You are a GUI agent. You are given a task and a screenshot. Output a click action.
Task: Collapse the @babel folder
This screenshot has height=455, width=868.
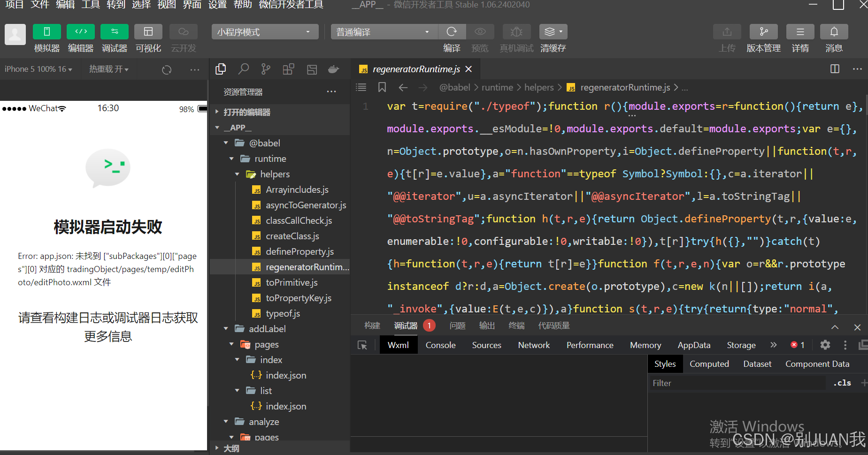(280, 143)
